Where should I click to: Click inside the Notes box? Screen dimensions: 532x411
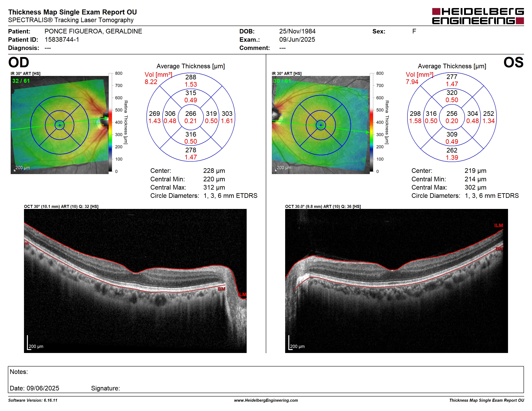tap(266, 379)
